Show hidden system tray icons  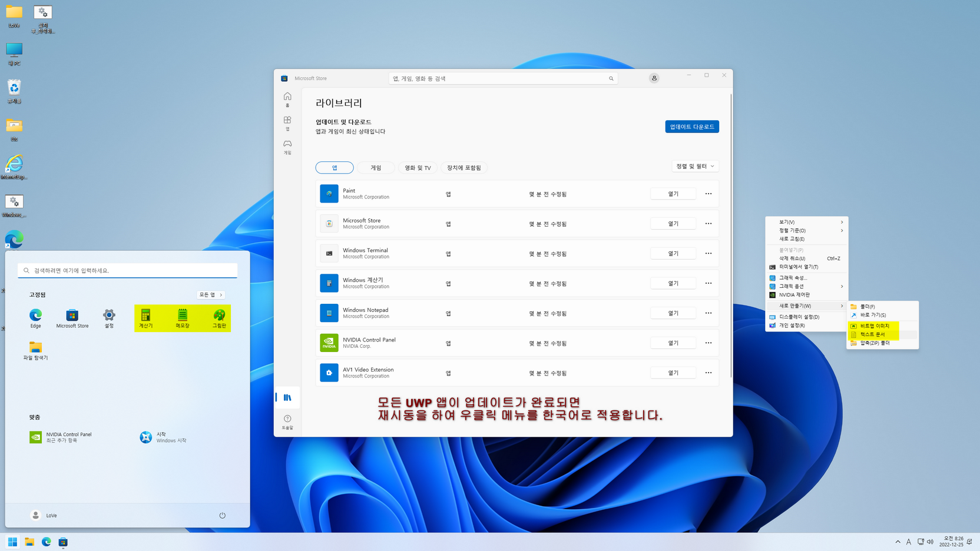898,542
